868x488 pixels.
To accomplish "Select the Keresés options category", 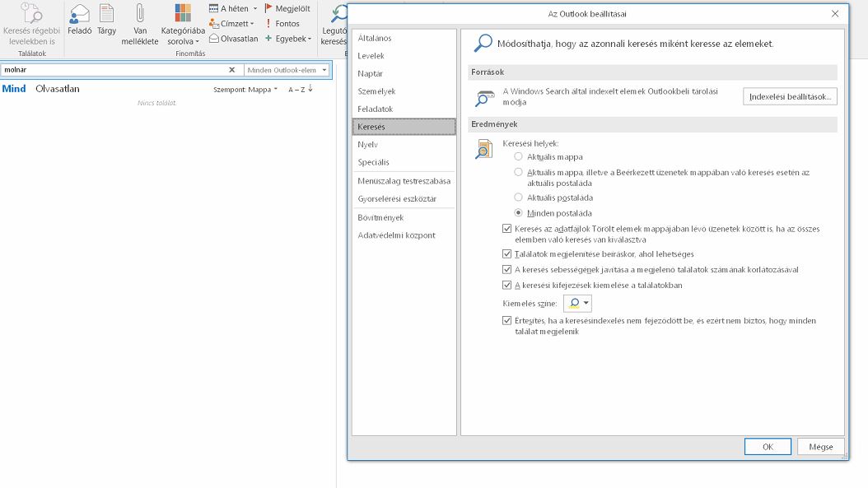I will pyautogui.click(x=404, y=127).
